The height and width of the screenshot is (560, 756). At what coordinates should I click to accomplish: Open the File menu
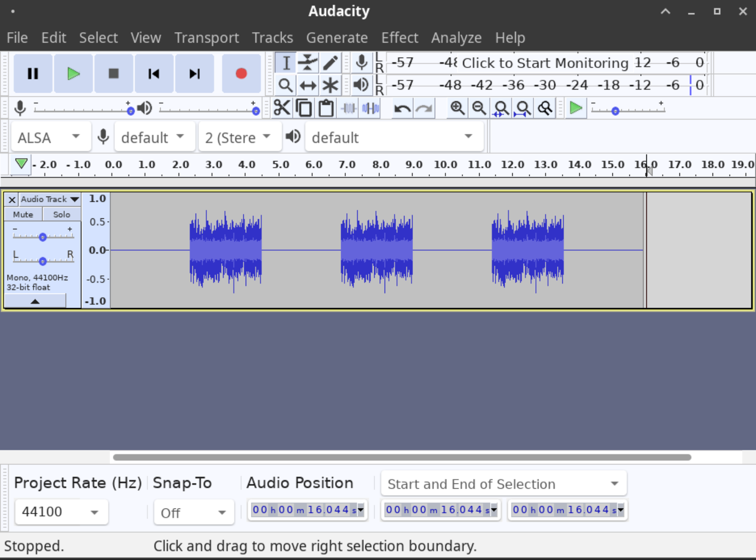point(17,38)
